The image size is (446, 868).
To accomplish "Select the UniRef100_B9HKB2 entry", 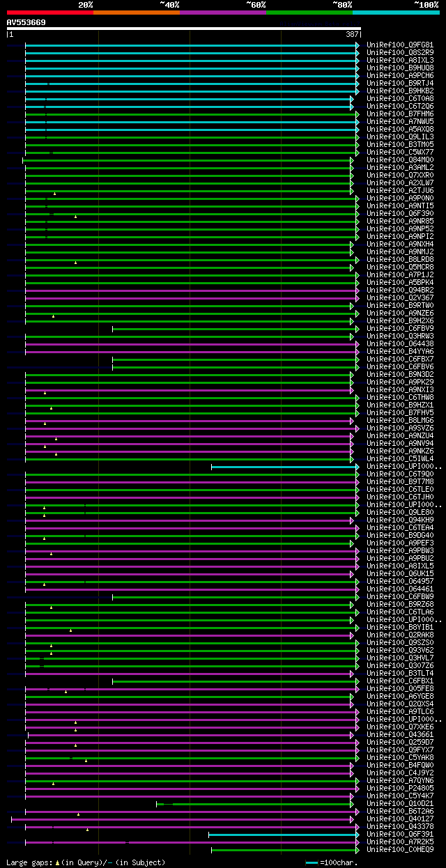I will tap(401, 91).
